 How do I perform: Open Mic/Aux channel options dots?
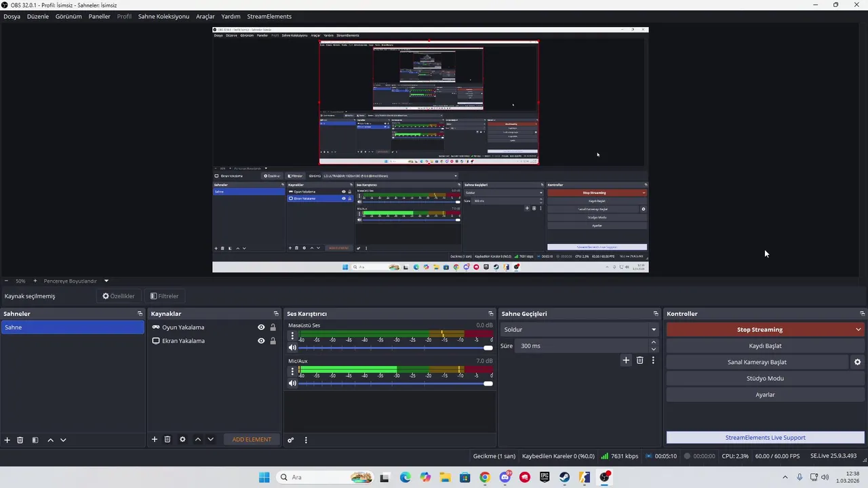pyautogui.click(x=292, y=371)
